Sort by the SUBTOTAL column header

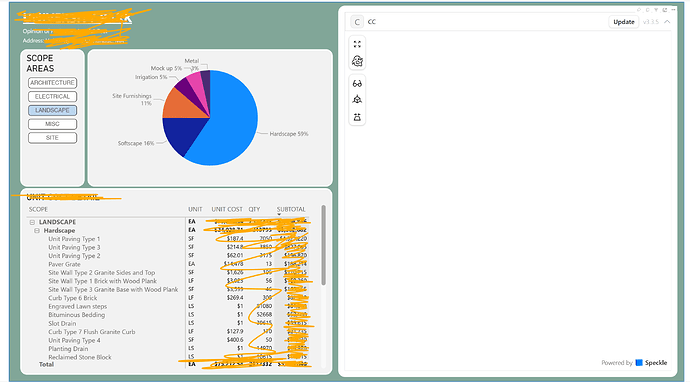coord(291,209)
